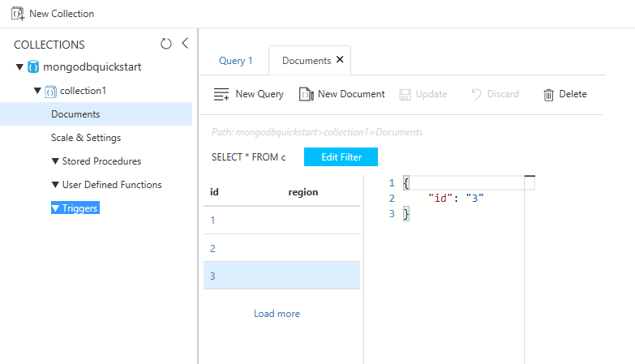
Task: Click the Edit Filter button
Action: pos(341,157)
